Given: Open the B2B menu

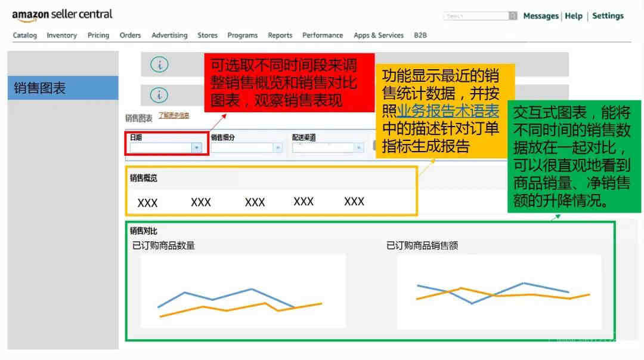Looking at the screenshot, I should click(420, 35).
